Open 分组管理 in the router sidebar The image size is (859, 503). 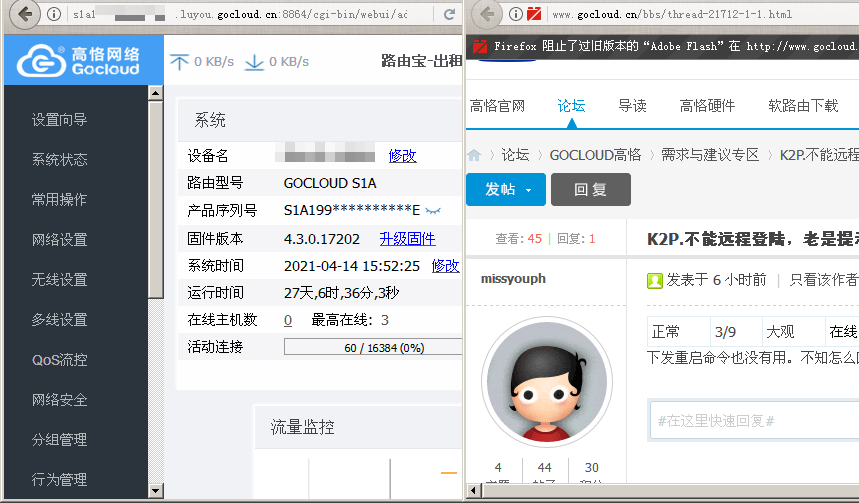coord(59,439)
